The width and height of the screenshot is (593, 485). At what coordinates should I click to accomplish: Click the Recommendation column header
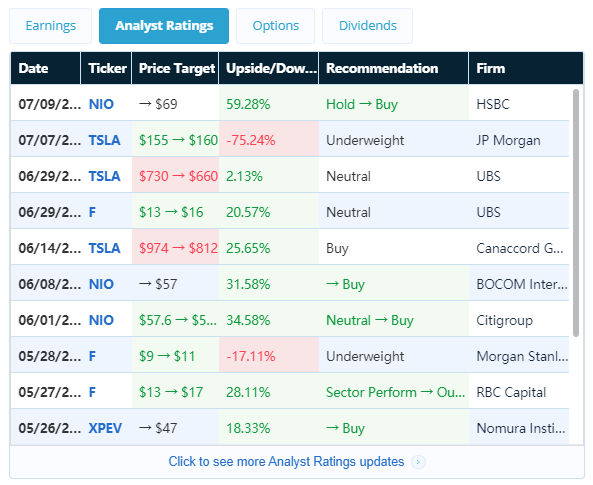394,68
